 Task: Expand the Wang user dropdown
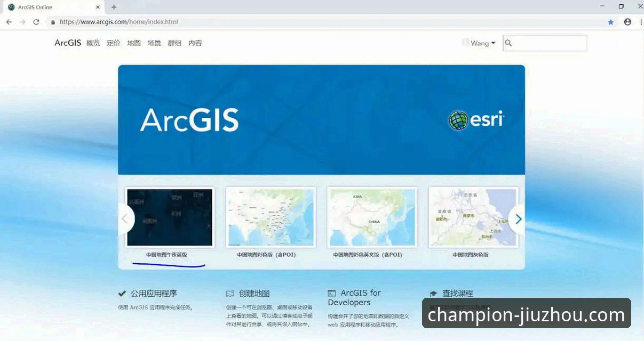point(482,43)
